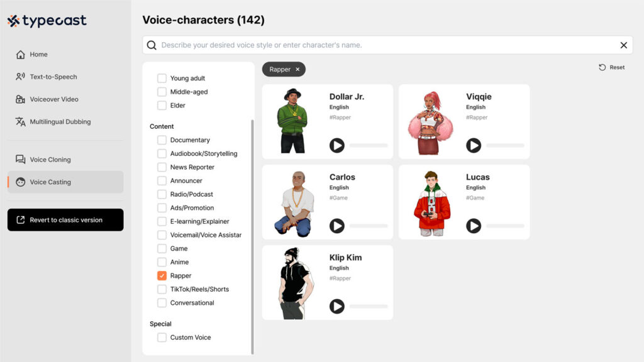Image resolution: width=644 pixels, height=362 pixels.
Task: Play the Viqqie voice preview
Action: [x=474, y=145]
